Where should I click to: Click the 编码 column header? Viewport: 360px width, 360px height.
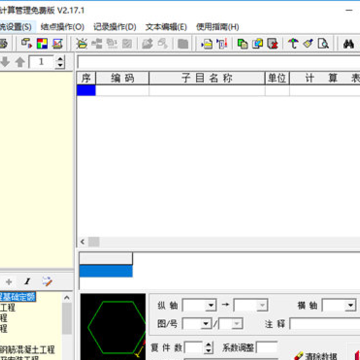point(122,78)
